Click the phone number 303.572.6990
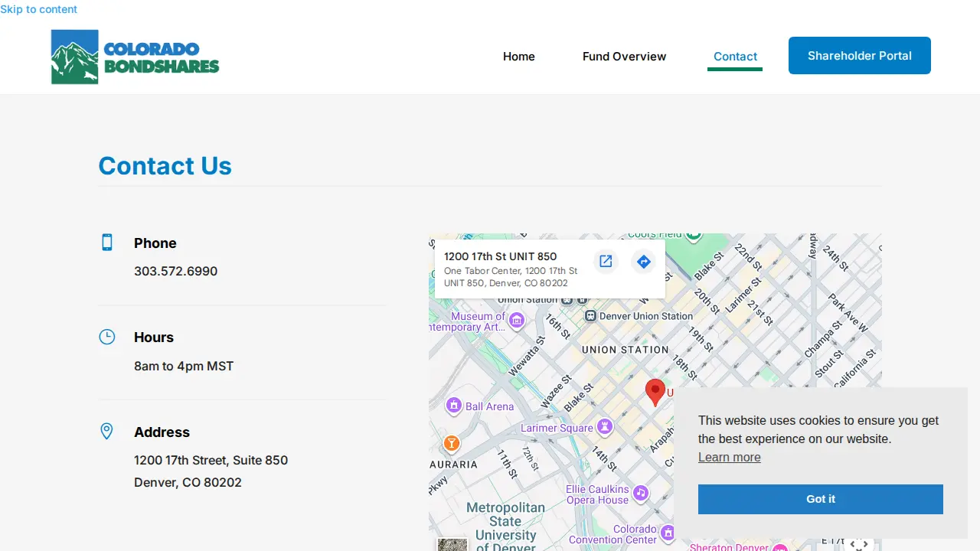The image size is (980, 551). (176, 272)
